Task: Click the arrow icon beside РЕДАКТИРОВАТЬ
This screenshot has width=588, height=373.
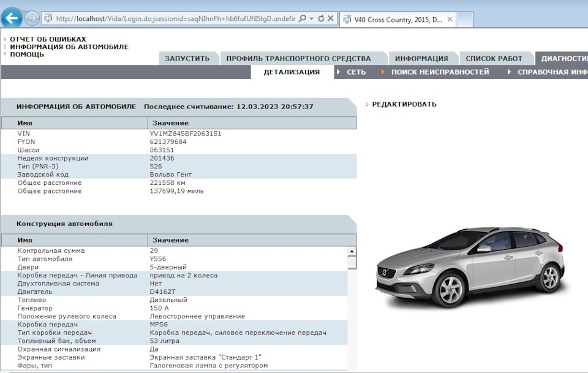Action: (x=366, y=104)
